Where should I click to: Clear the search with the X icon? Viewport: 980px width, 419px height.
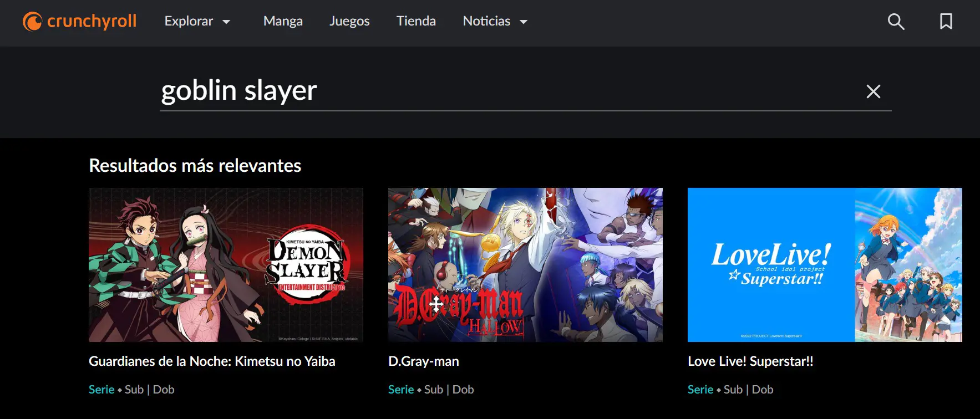(x=874, y=91)
